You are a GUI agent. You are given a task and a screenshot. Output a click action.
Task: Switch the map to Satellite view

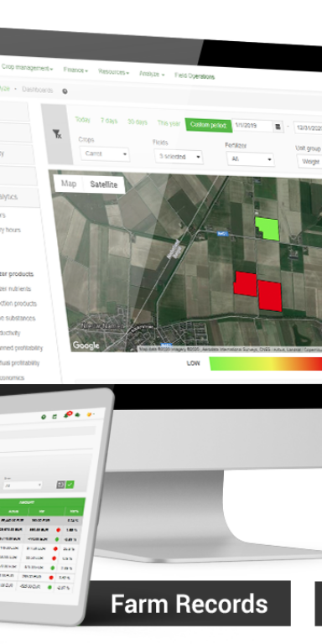point(103,184)
